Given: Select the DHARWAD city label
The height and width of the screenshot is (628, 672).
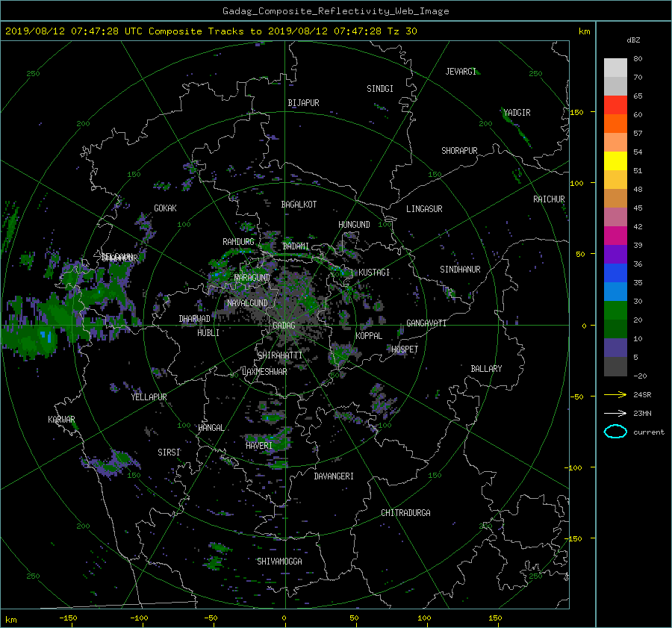Looking at the screenshot, I should (x=195, y=319).
